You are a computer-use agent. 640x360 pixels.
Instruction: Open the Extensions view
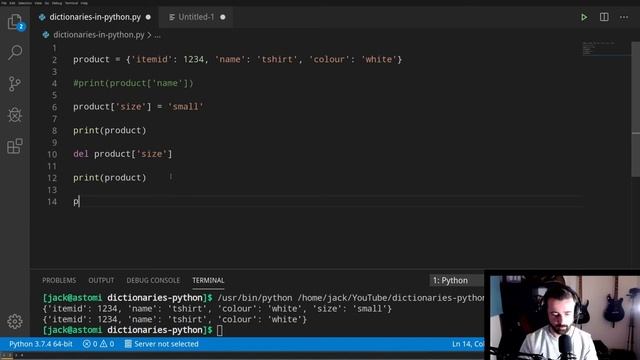coord(15,146)
